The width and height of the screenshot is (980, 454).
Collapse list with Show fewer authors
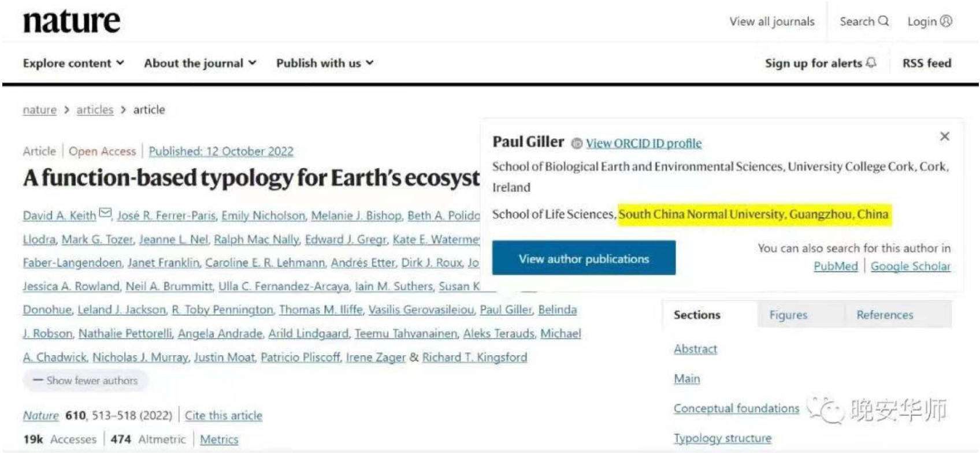tap(86, 381)
